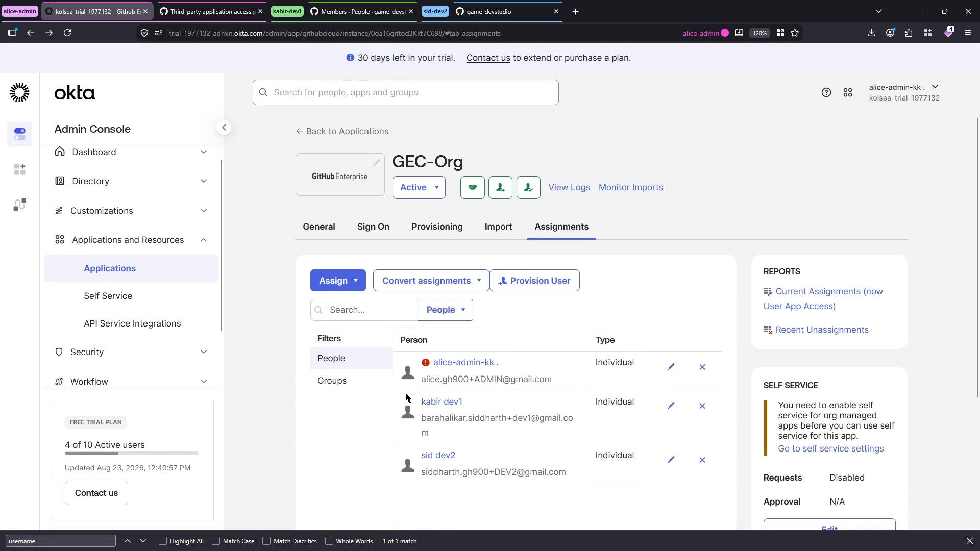Edit the GitHub Enterprise app logo pencil

click(x=376, y=162)
